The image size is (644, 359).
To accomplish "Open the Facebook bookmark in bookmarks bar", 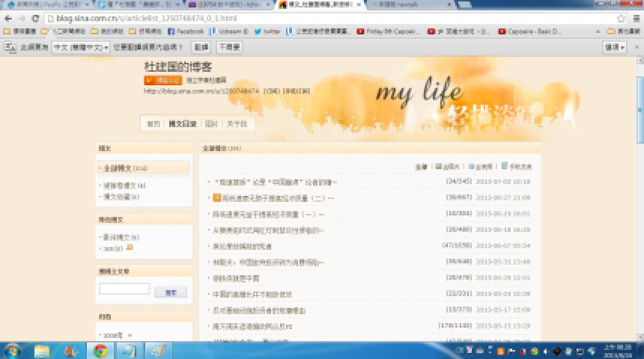I will click(185, 31).
